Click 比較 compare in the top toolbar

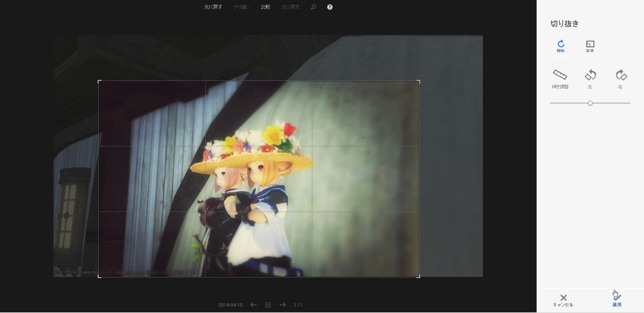coord(266,7)
